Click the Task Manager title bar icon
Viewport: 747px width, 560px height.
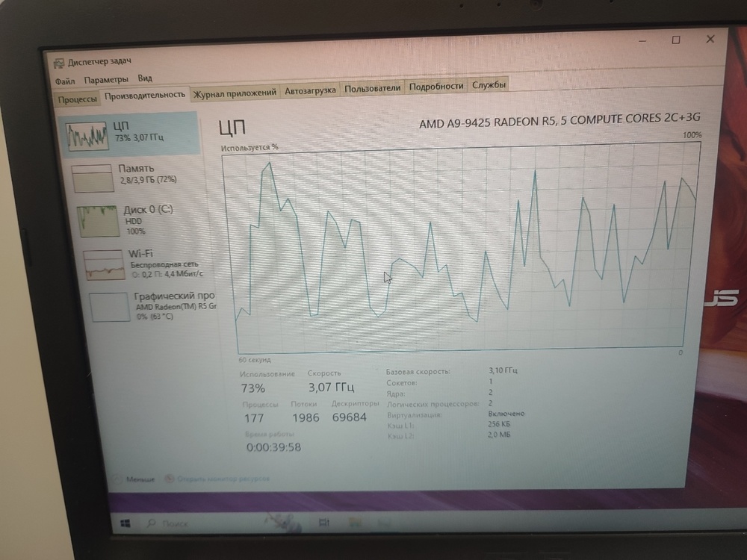60,61
